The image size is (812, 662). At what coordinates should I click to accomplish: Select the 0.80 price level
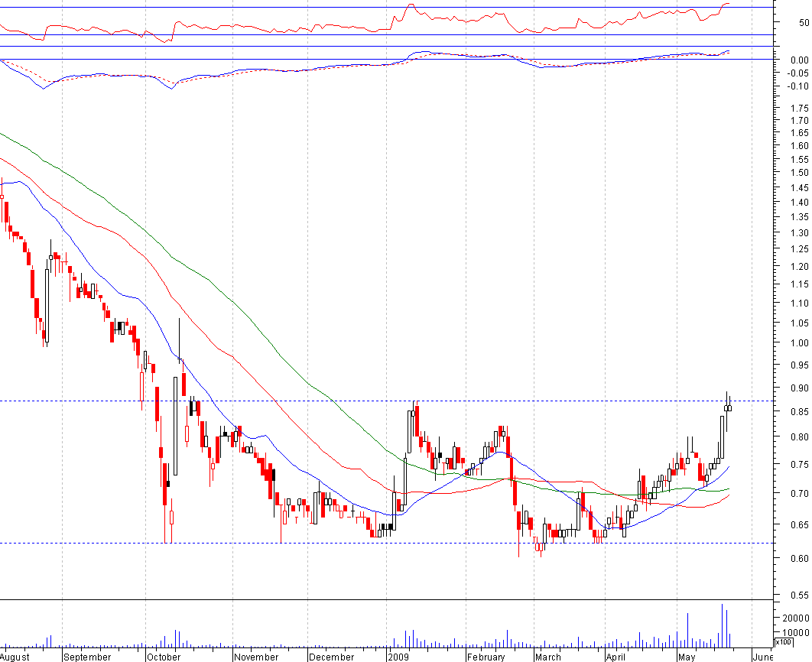coord(800,436)
